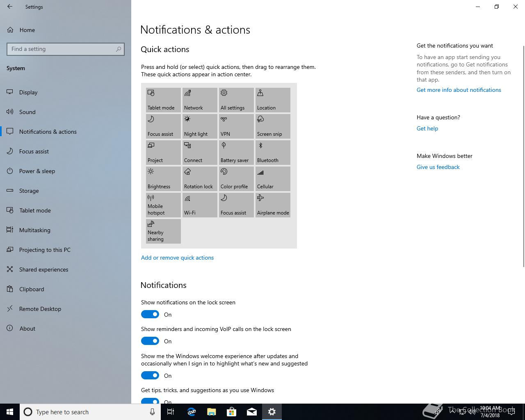This screenshot has width=525, height=420.
Task: Select the Color profile quick action tile
Action: (236, 179)
